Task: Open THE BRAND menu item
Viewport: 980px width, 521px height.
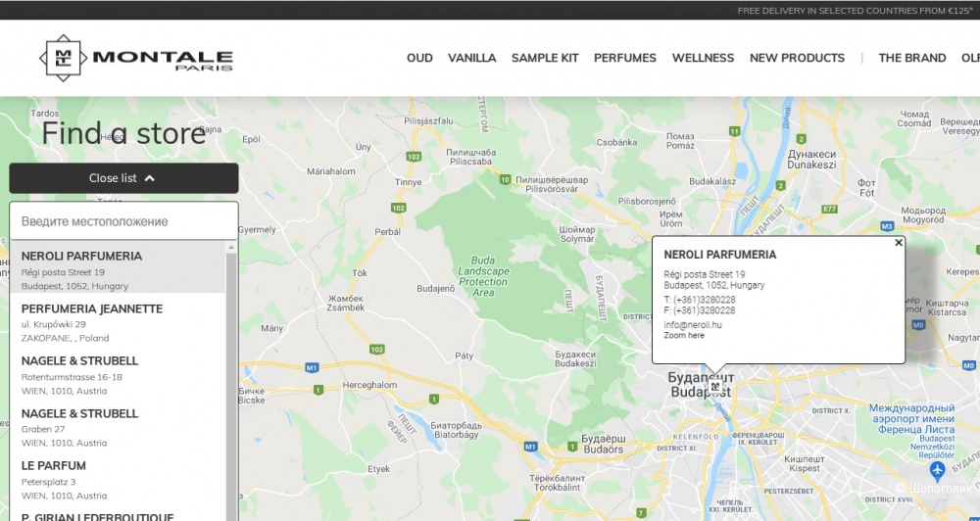Action: [x=911, y=58]
